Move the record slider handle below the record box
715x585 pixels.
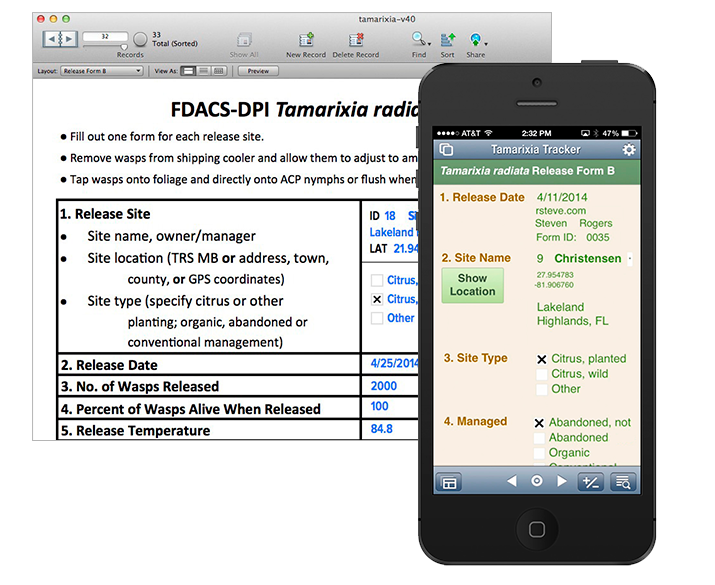[x=124, y=47]
